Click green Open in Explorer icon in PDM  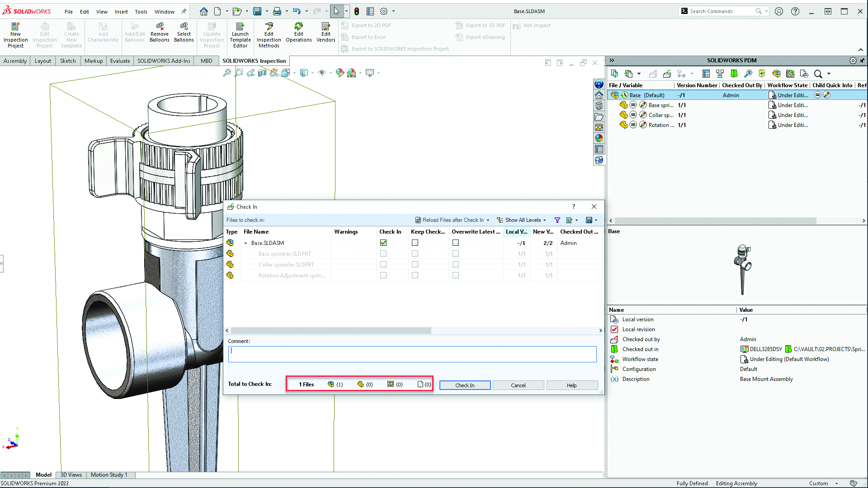734,74
